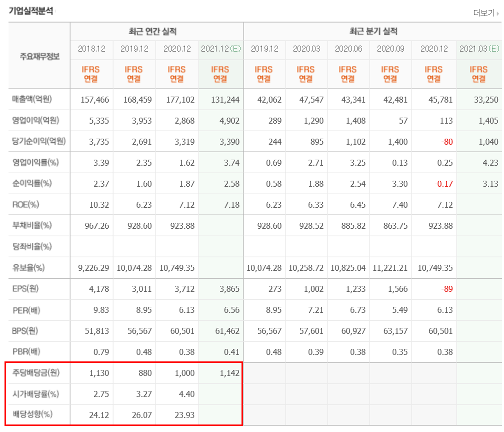Click the sales value 157,466

[95, 100]
